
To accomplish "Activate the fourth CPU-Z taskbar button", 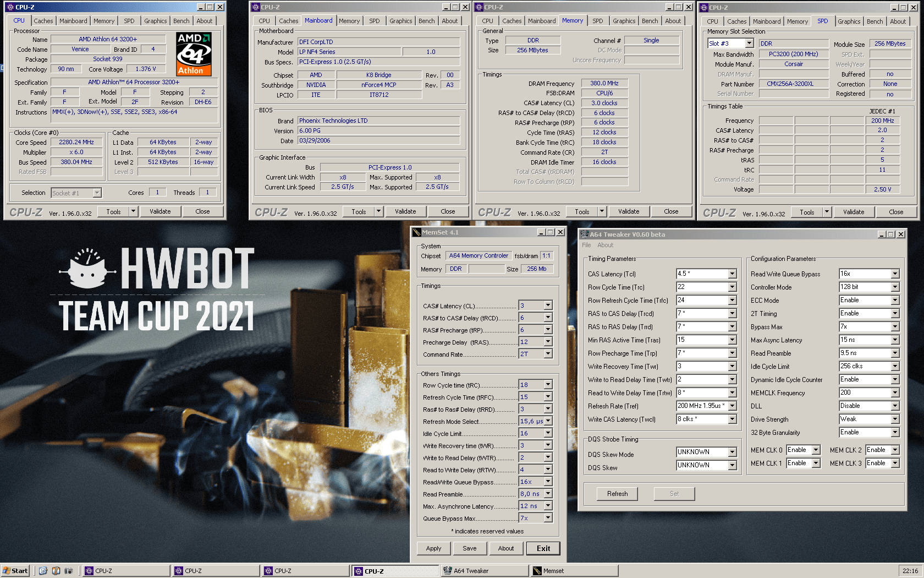I will click(395, 571).
